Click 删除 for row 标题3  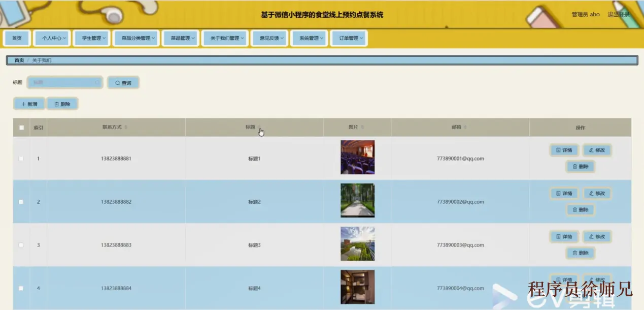580,253
